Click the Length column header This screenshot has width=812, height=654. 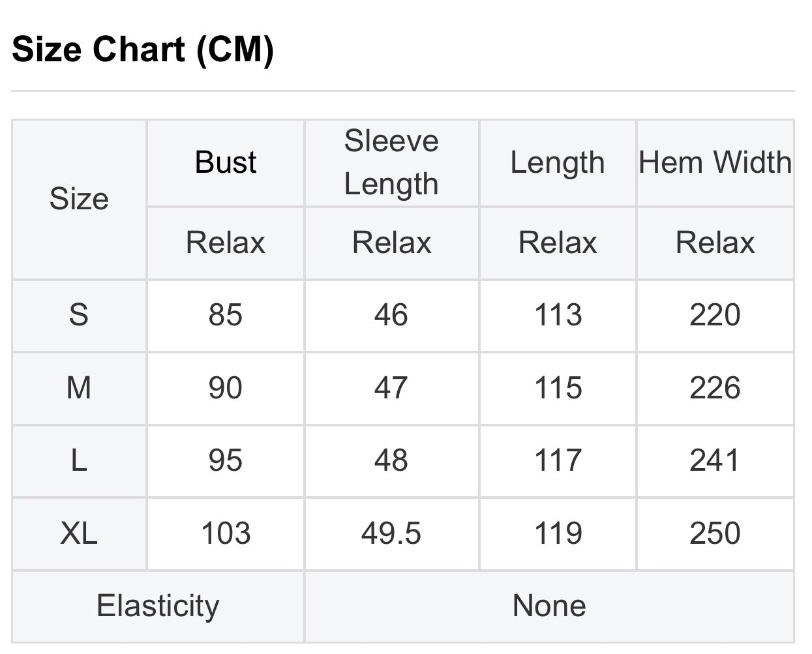point(558,162)
